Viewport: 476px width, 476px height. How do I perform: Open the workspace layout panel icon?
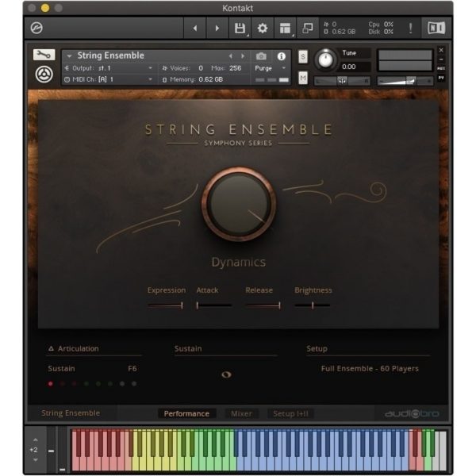point(285,29)
